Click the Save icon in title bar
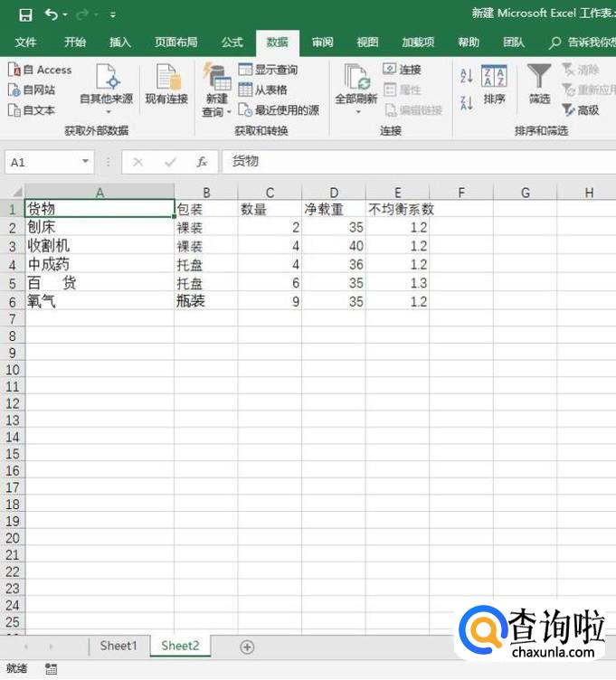The height and width of the screenshot is (680, 616). tap(25, 15)
